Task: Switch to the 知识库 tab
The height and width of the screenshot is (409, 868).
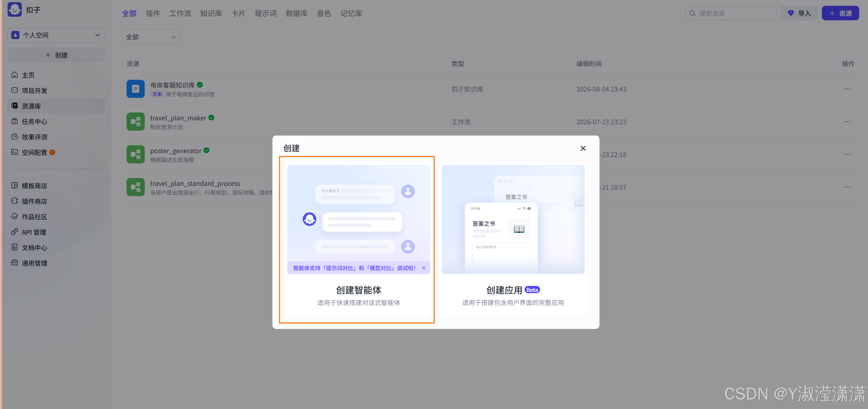Action: (211, 13)
